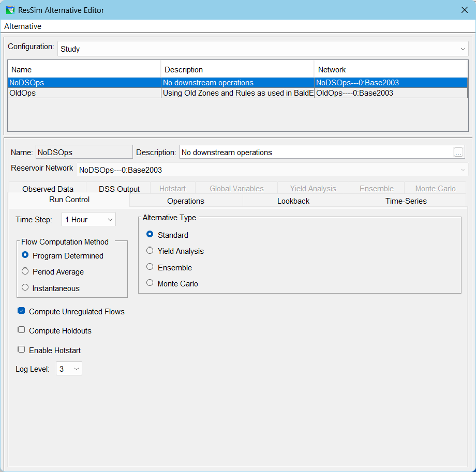Close the ResSim Alternative Editor window
The height and width of the screenshot is (472, 476).
tap(464, 10)
